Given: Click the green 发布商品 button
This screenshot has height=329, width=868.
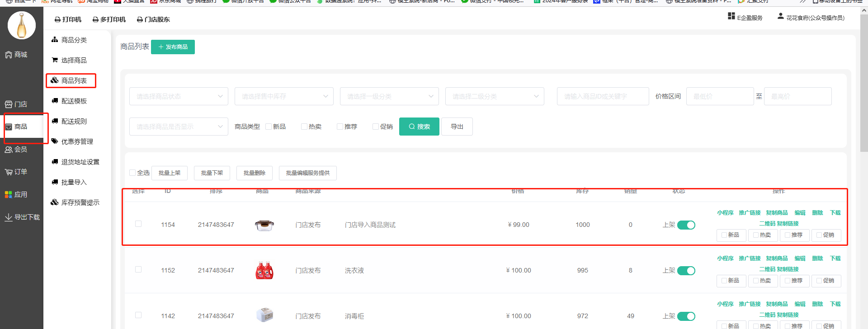Looking at the screenshot, I should tap(173, 47).
